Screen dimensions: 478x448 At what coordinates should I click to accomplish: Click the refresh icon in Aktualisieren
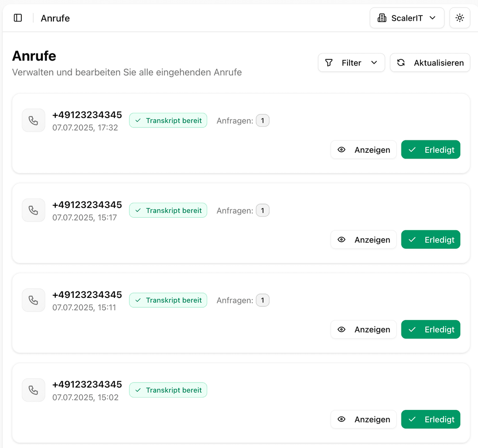pyautogui.click(x=401, y=63)
